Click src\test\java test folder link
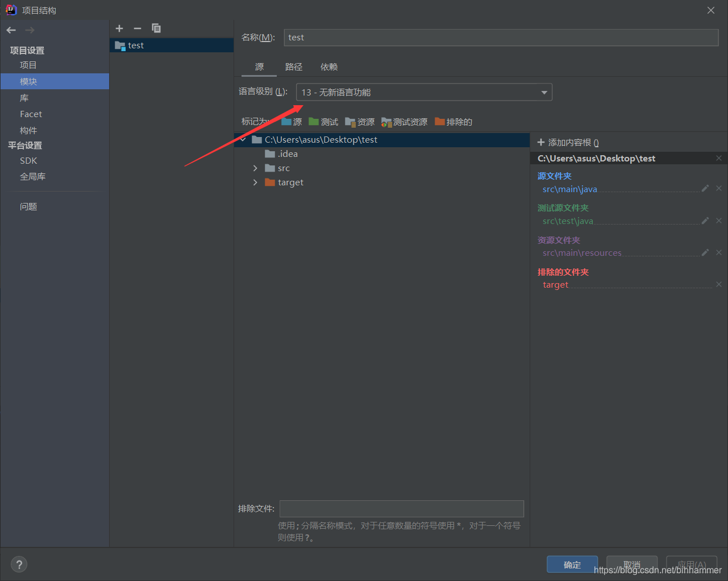Screen dimensions: 728x581 568,221
